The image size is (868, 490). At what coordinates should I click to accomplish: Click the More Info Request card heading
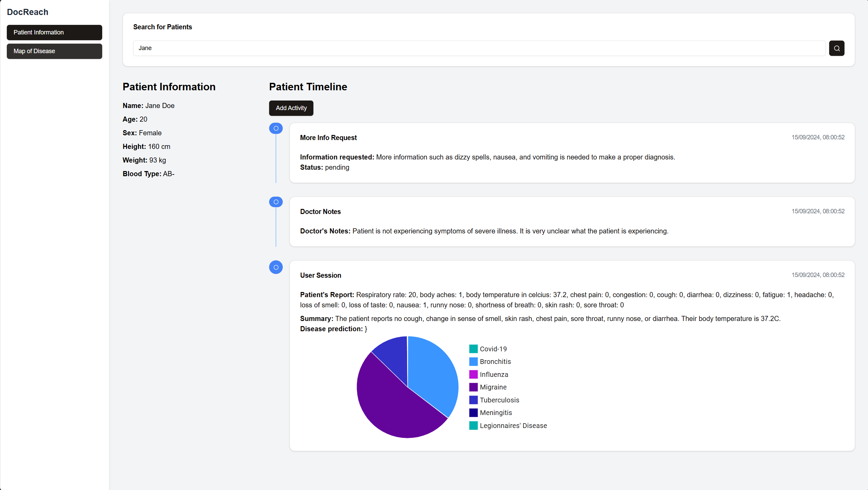[328, 138]
